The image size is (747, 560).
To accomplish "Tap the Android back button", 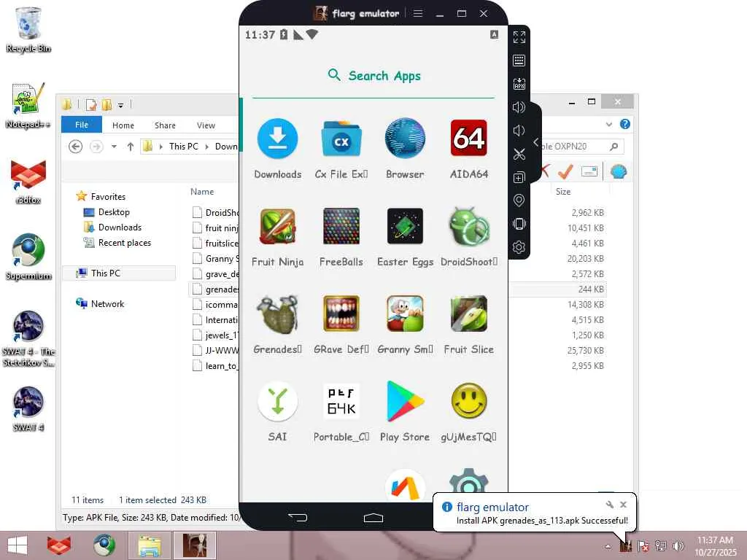I will (298, 518).
